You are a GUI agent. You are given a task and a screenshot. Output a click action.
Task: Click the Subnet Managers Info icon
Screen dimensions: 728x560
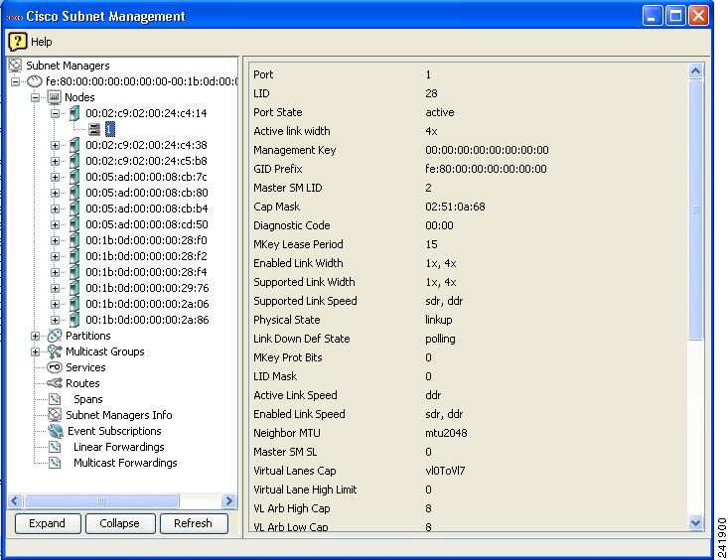tap(55, 415)
